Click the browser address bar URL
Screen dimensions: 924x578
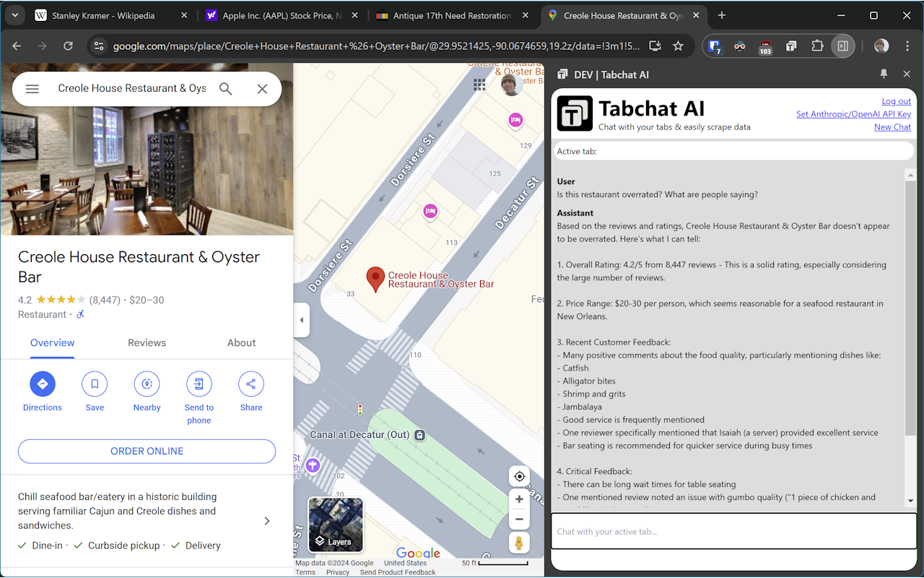[376, 46]
